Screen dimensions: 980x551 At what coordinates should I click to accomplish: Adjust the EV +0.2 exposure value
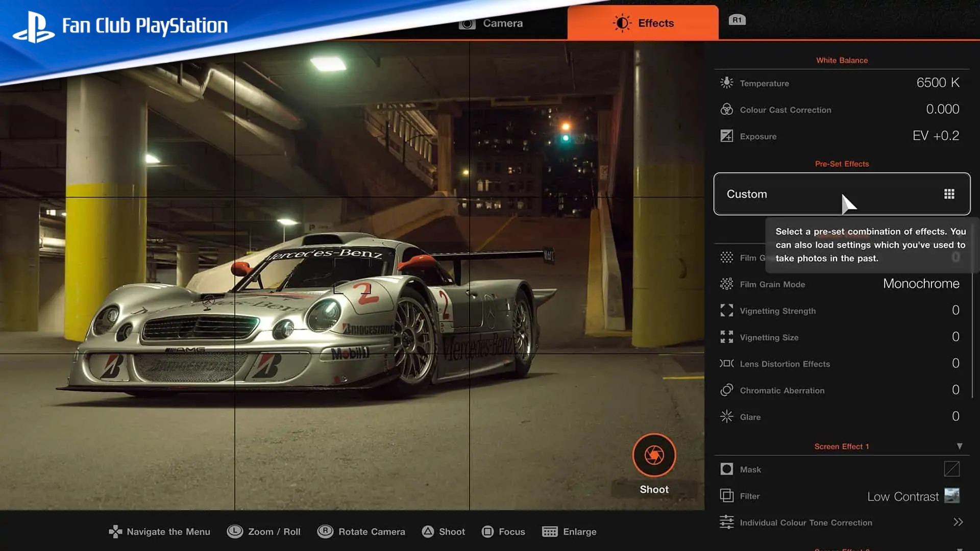pyautogui.click(x=936, y=136)
